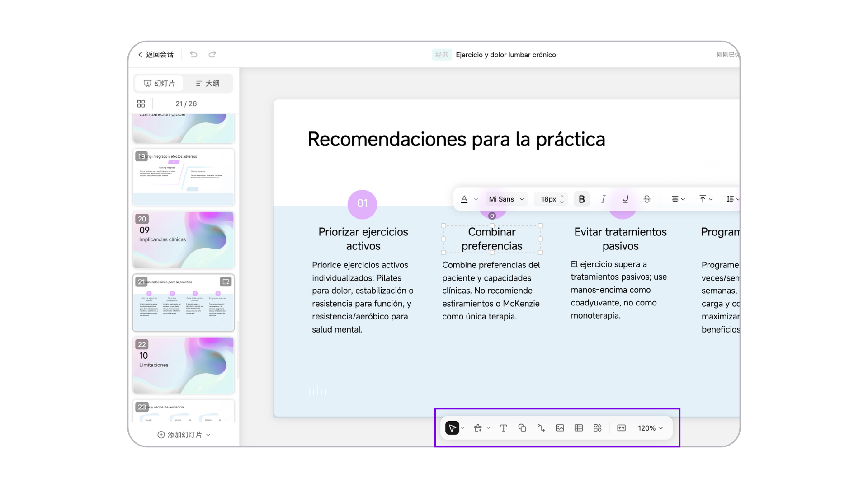This screenshot has height=488, width=868.
Task: Click 返回会话 back link
Action: click(156, 55)
